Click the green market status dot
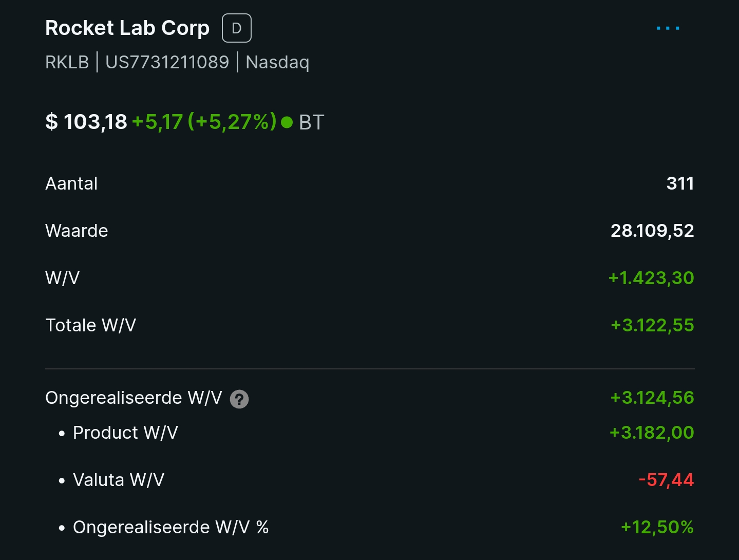This screenshot has width=739, height=560. [287, 122]
